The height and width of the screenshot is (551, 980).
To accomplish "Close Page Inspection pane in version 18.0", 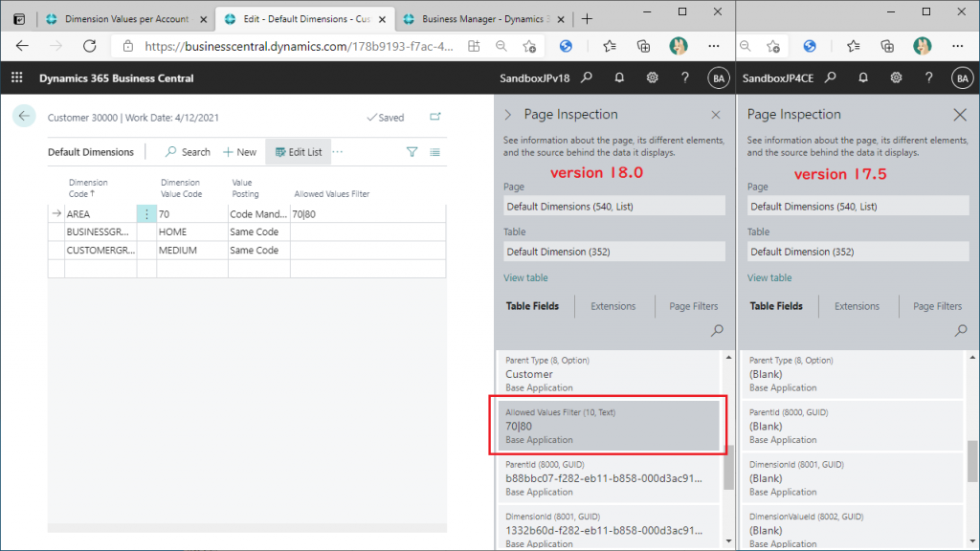I will pyautogui.click(x=716, y=115).
